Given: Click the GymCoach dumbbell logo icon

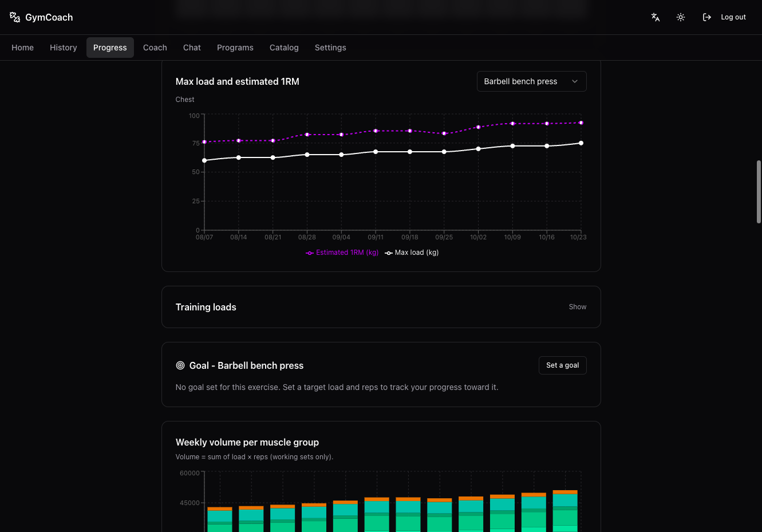Looking at the screenshot, I should (x=15, y=17).
